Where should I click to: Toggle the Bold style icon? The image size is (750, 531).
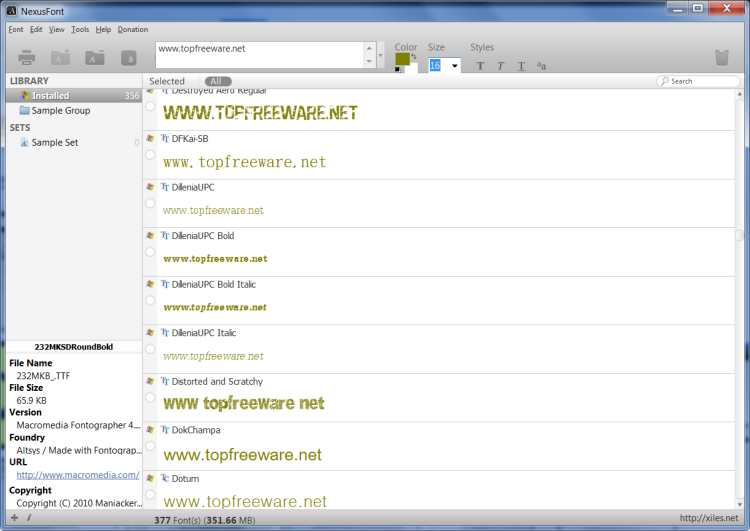[x=480, y=66]
